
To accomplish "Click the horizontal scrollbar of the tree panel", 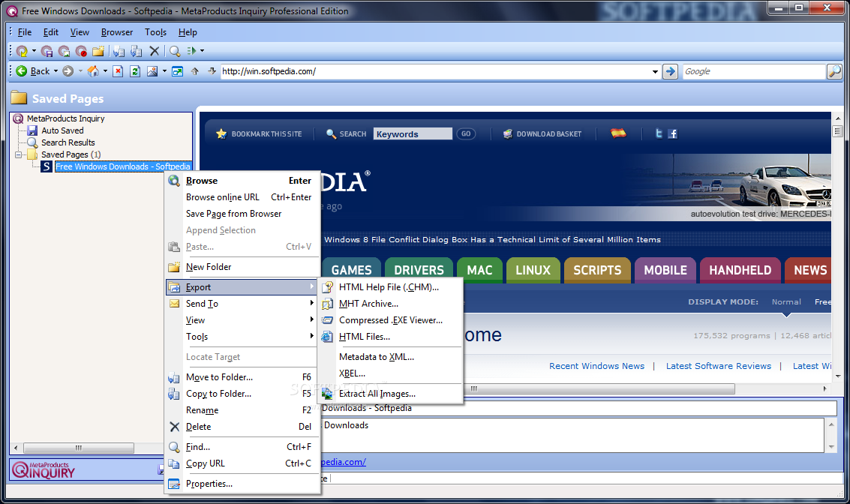I will [79, 448].
